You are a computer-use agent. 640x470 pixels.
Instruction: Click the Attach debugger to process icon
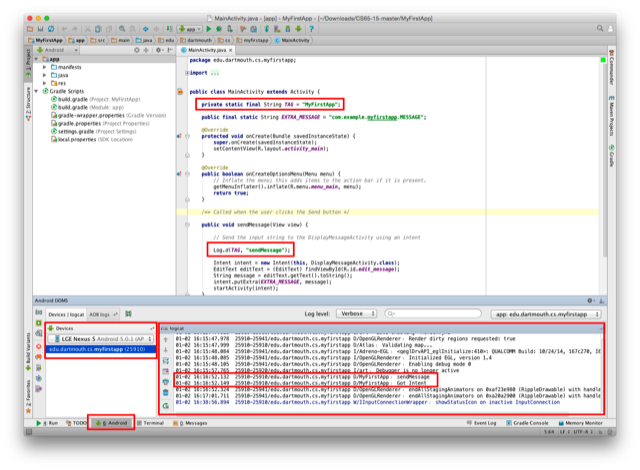pyautogui.click(x=230, y=29)
